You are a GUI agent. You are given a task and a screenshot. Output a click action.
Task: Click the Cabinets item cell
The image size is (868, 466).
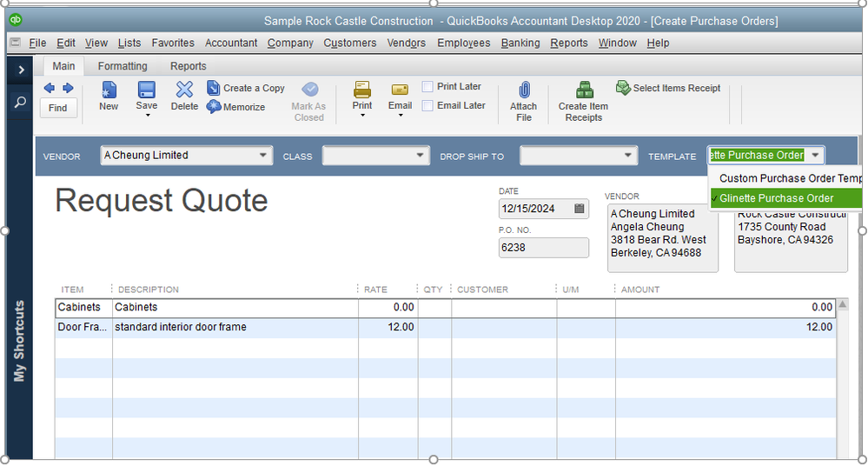pyautogui.click(x=83, y=307)
